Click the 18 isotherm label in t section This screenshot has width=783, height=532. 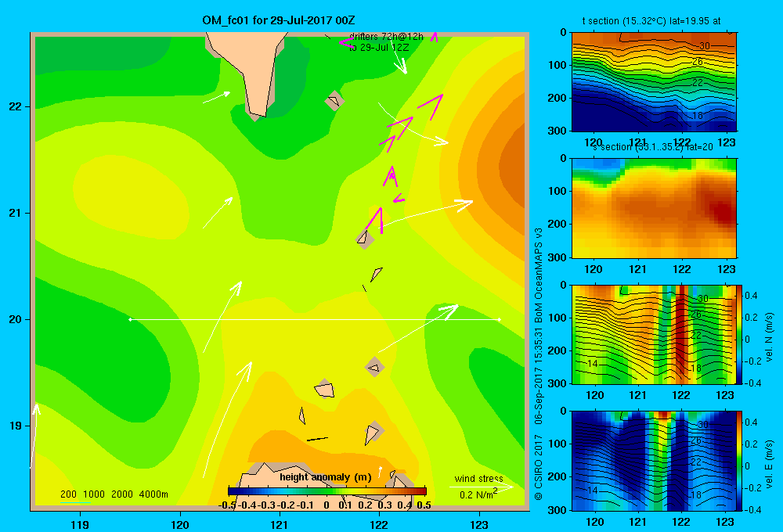697,115
